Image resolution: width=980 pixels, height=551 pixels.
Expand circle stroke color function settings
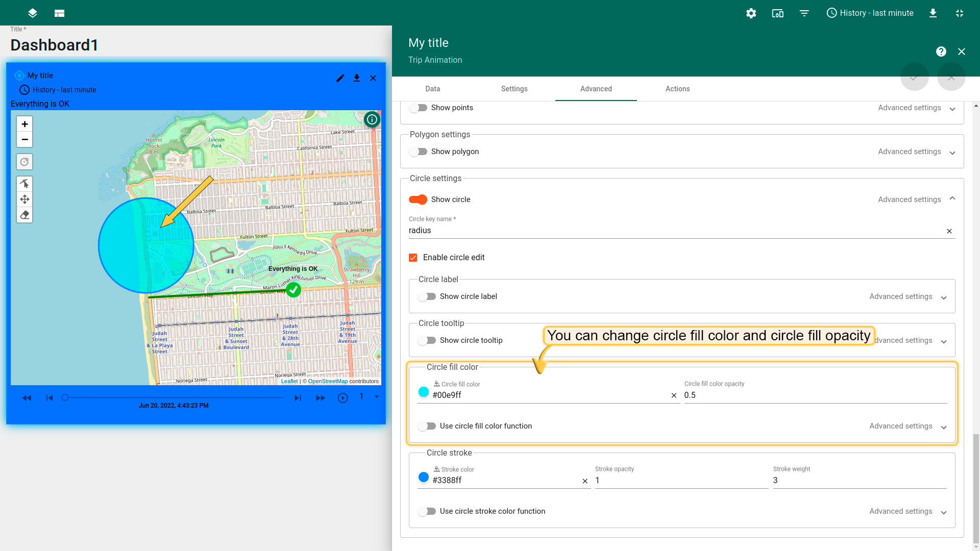pyautogui.click(x=944, y=512)
